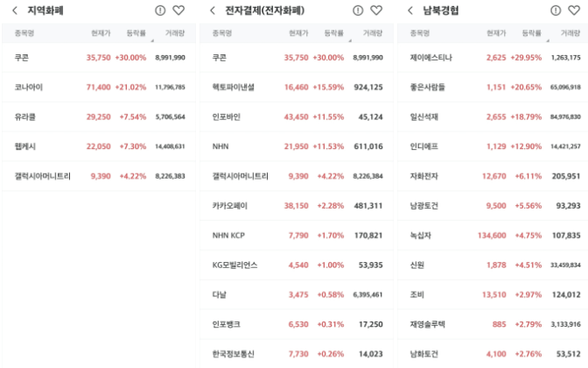
Task: Favorite the 전자결제(전자화폐) theme with heart
Action: 376,11
